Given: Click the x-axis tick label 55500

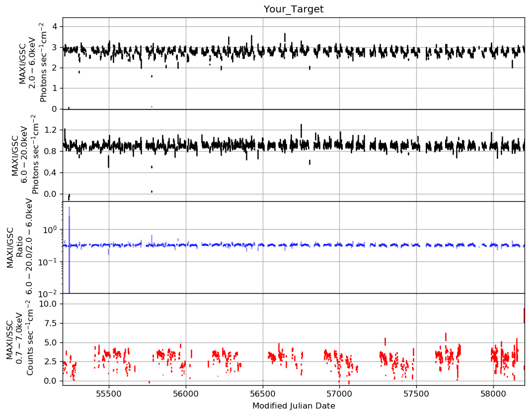Looking at the screenshot, I should (109, 394).
